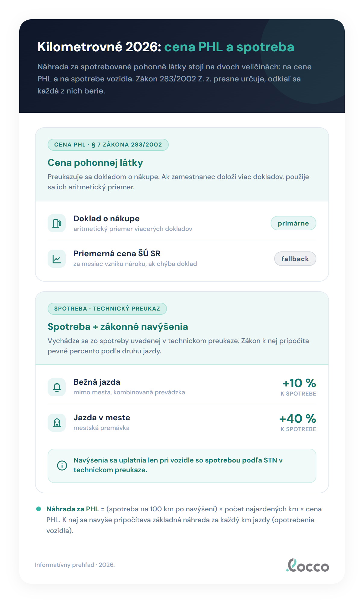Click the info circle icon in the STN note
The image size is (364, 603).
[62, 465]
